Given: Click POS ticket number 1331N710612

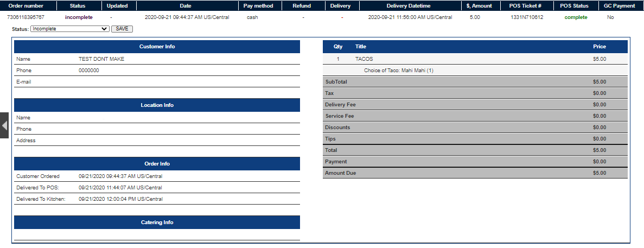Looking at the screenshot, I should [x=527, y=17].
